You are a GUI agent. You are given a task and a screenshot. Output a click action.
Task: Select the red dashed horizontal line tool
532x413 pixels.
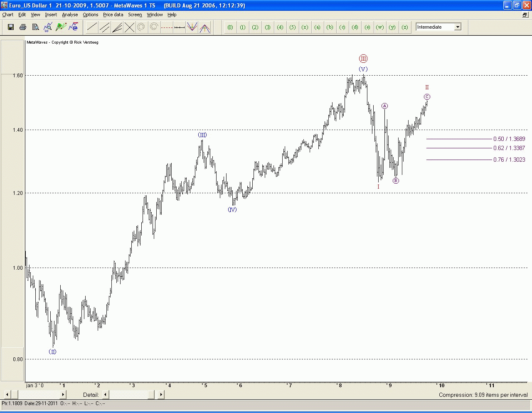167,27
